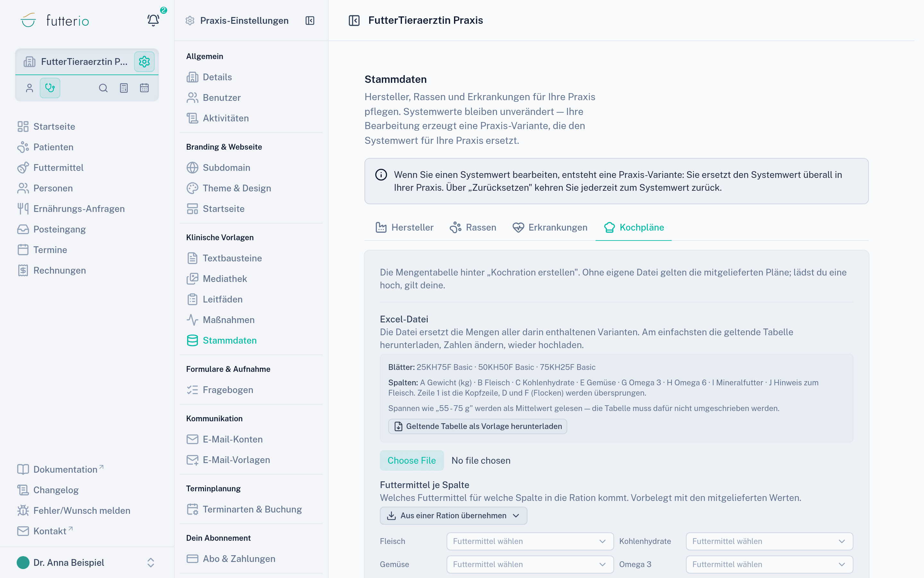Screen dimensions: 924x578
Task: Open the Kontakt link
Action: (x=45, y=531)
